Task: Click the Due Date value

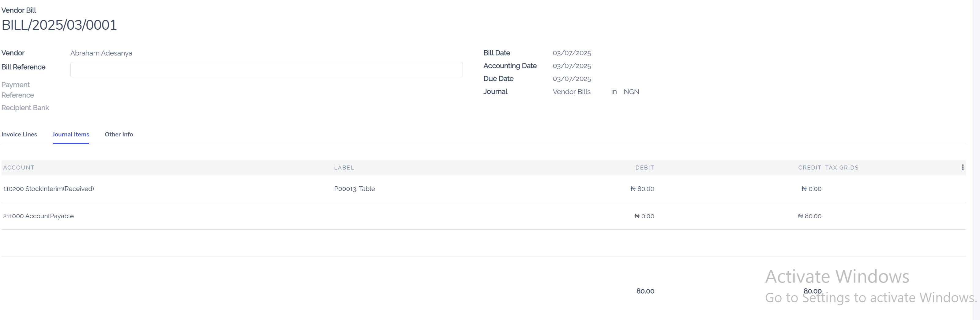Action: point(571,79)
